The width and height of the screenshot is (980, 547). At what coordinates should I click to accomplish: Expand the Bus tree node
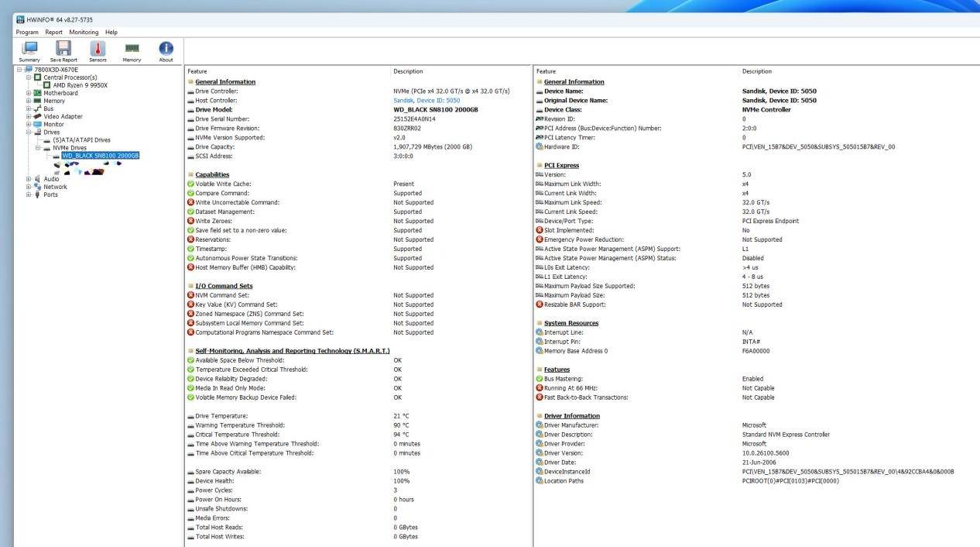(29, 109)
